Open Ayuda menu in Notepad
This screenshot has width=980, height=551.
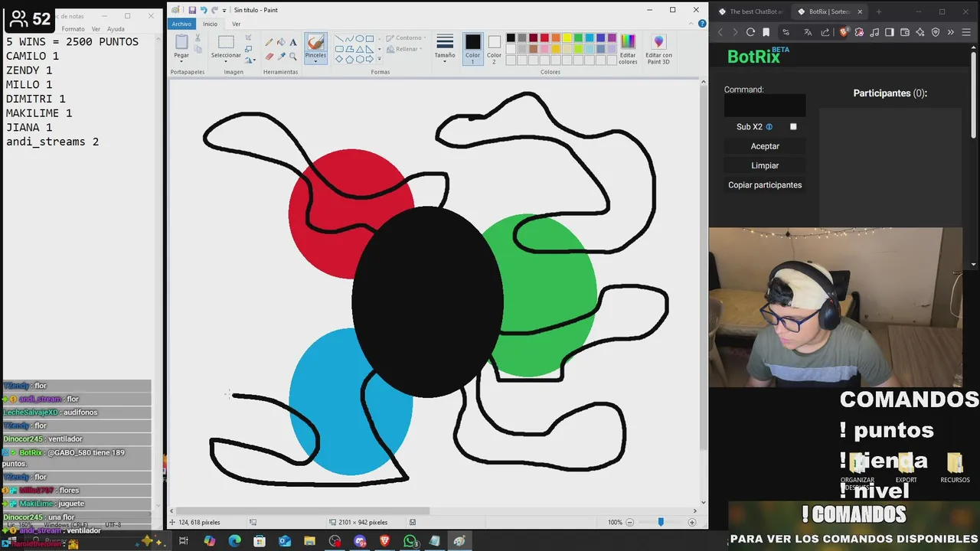pos(116,29)
